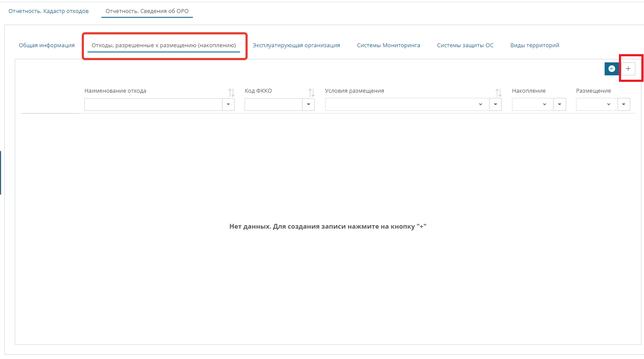This screenshot has height=359, width=644.
Task: Toggle sorting on Условия размещения column
Action: [498, 92]
